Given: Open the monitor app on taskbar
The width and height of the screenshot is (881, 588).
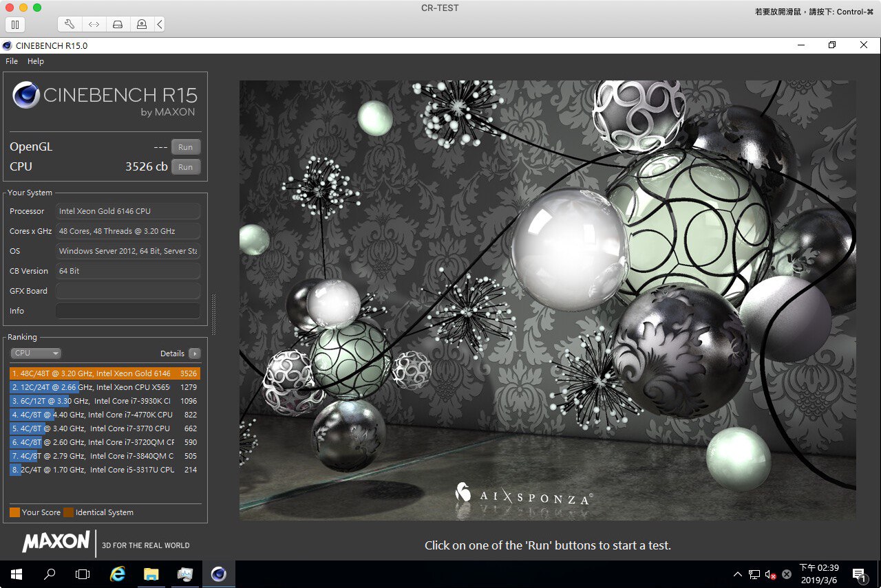Looking at the screenshot, I should [x=185, y=574].
